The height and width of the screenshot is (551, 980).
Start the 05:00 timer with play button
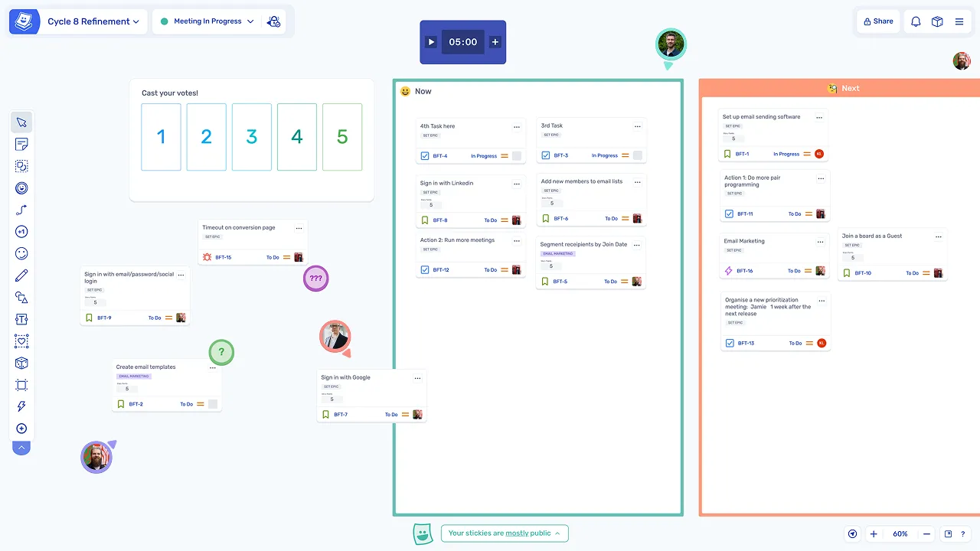point(431,42)
